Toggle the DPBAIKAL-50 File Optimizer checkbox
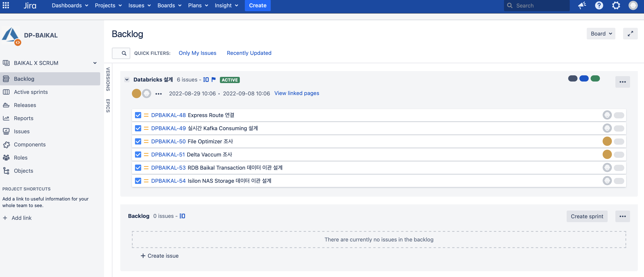Screen dimensions: 644x277 click(138, 141)
